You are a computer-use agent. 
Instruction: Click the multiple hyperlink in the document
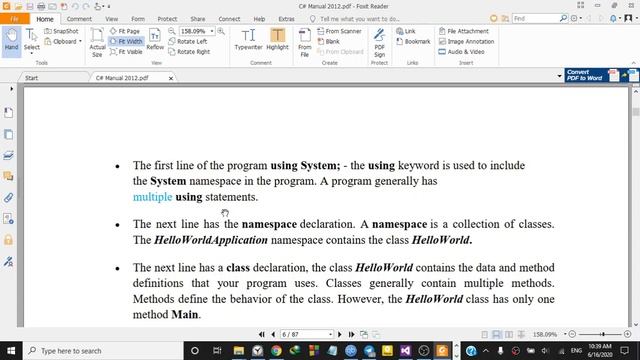click(x=153, y=197)
